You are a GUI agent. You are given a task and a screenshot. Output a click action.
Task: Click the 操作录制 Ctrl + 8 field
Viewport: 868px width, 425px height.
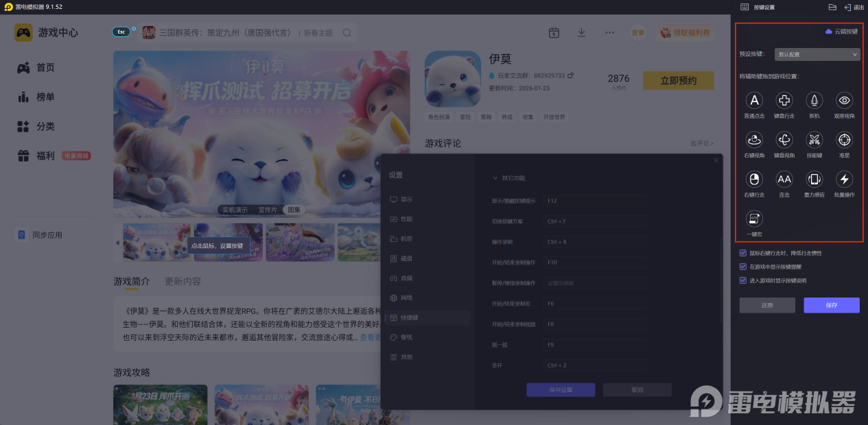coord(594,242)
